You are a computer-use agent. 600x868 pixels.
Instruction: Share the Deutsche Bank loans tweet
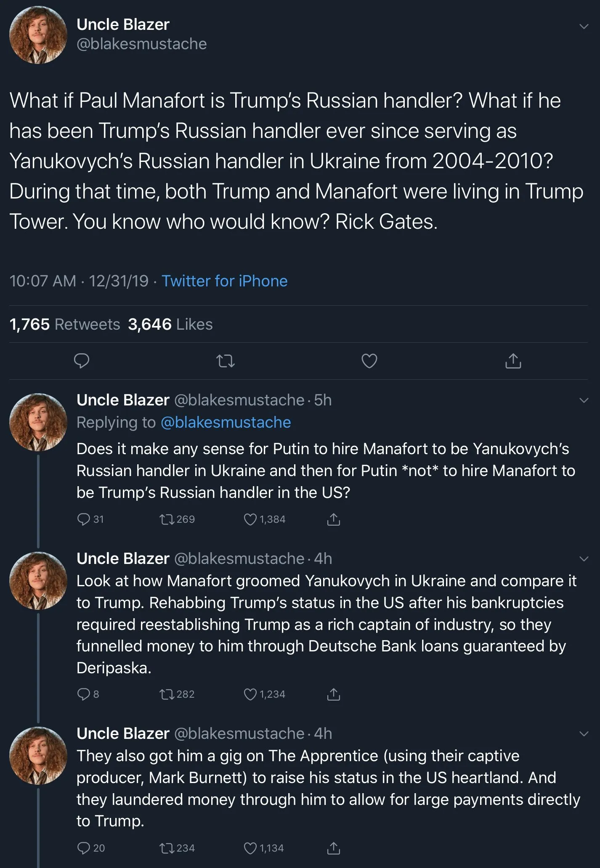[333, 694]
